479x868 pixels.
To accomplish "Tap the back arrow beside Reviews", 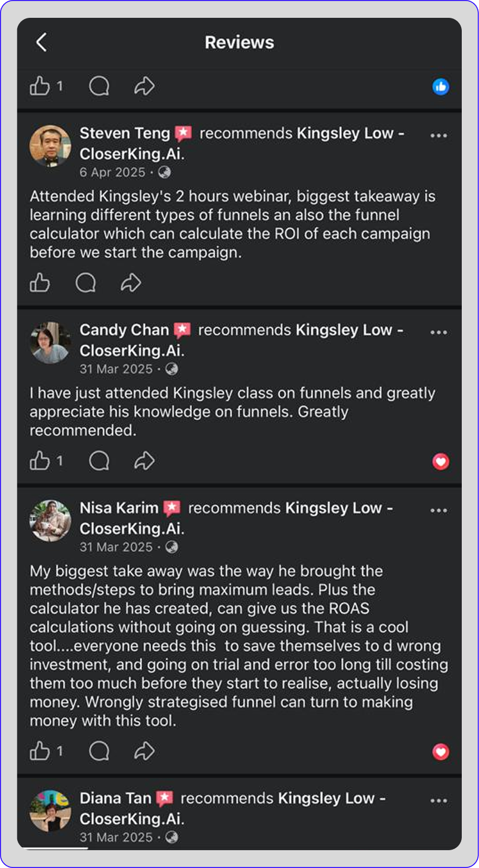I will (41, 42).
